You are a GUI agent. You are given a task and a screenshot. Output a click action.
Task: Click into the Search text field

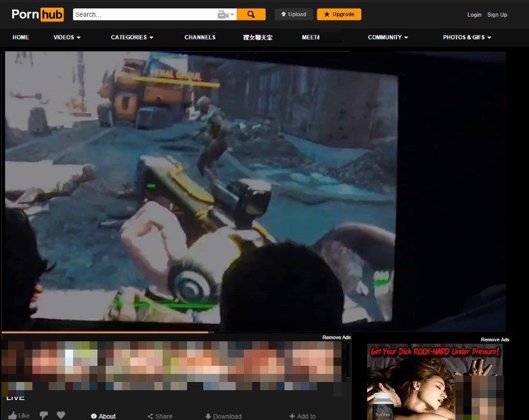(145, 14)
